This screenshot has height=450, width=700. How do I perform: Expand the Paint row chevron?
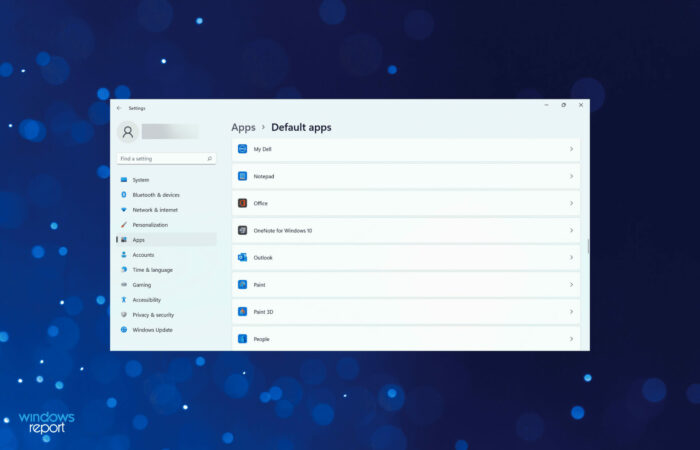(x=571, y=284)
